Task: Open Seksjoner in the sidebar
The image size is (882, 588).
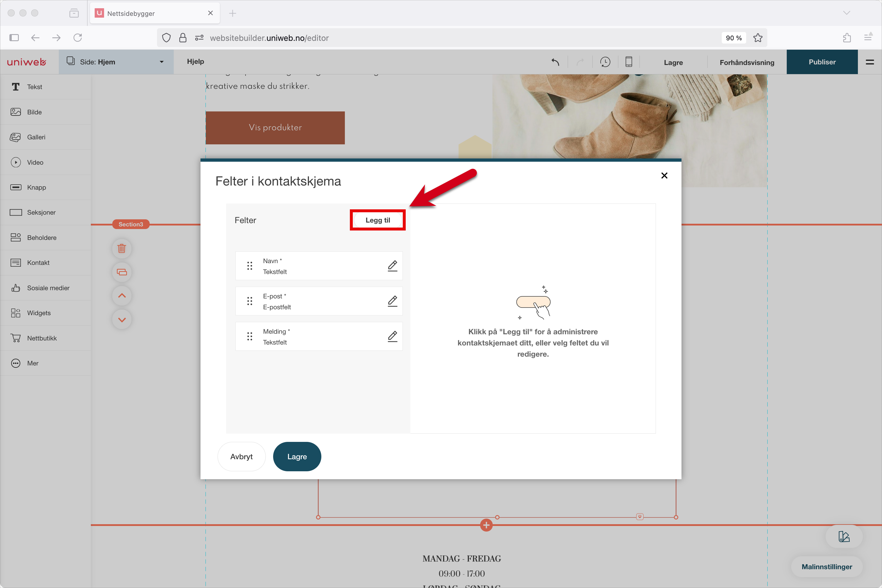Action: tap(45, 212)
